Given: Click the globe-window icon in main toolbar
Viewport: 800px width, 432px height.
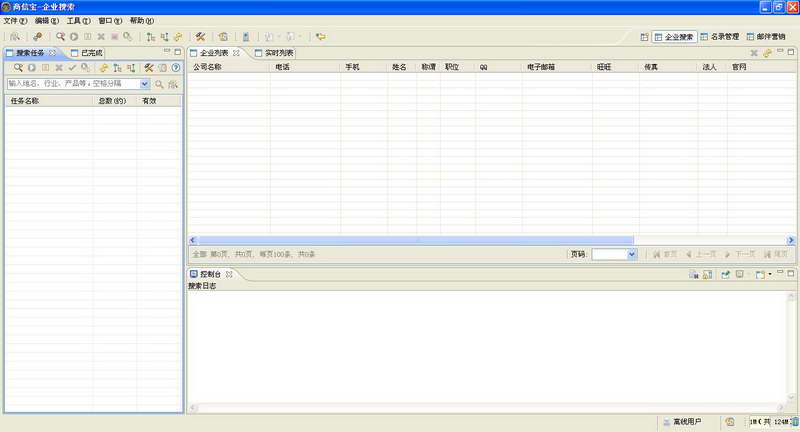Looking at the screenshot, I should (x=223, y=37).
